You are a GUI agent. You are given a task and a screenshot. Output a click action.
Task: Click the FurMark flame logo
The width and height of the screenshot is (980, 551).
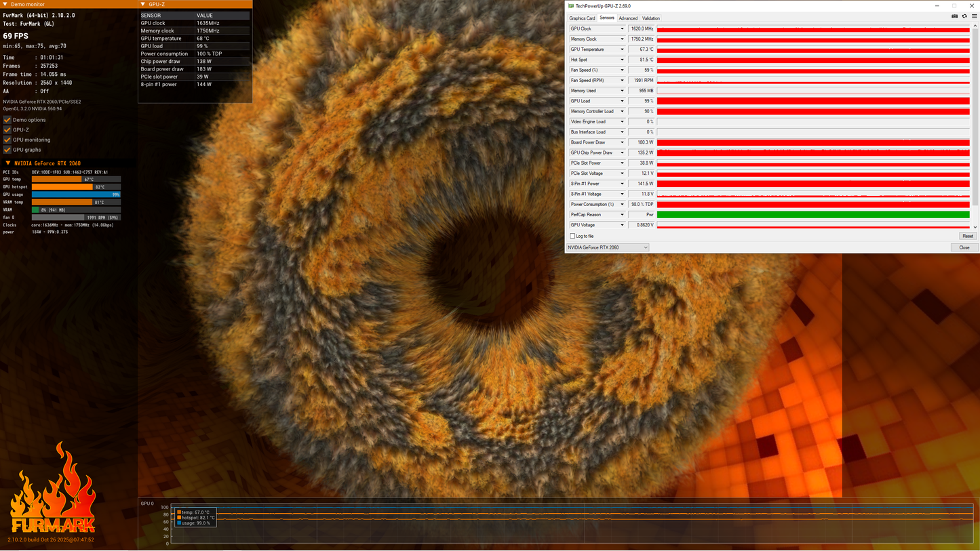coord(52,488)
